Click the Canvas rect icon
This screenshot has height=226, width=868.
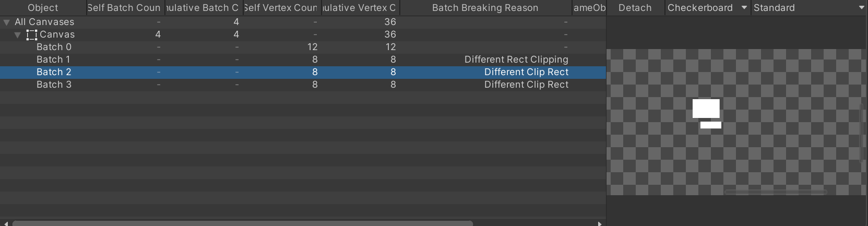(32, 34)
